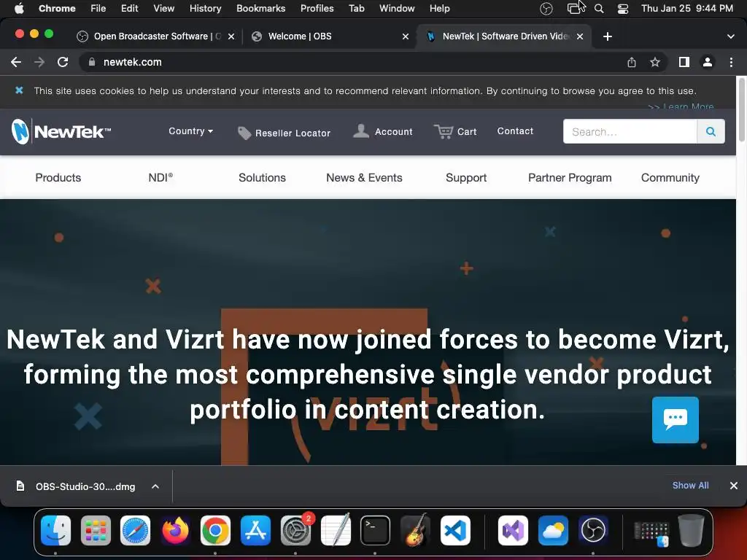This screenshot has width=747, height=560.
Task: Open a new tab with plus icon
Action: click(x=608, y=36)
